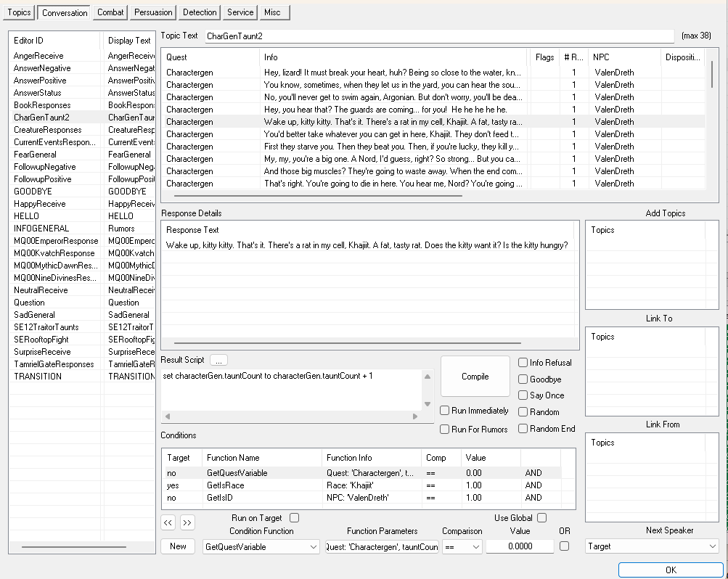
Task: Open the Result Script ellipsis button
Action: pyautogui.click(x=218, y=360)
